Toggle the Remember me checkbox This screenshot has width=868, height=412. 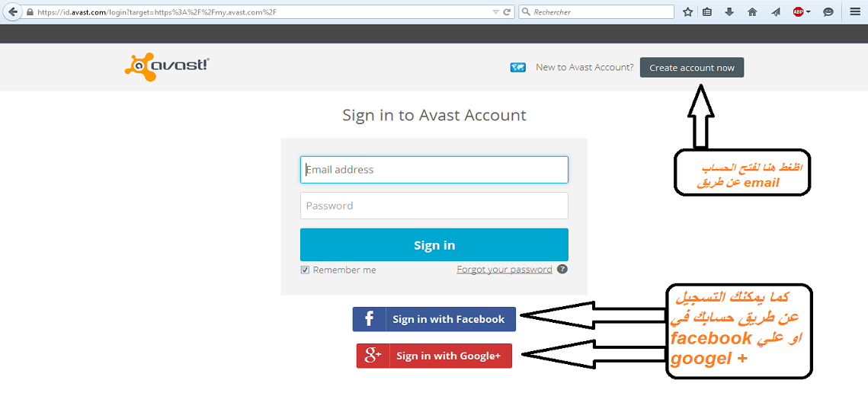tap(305, 270)
